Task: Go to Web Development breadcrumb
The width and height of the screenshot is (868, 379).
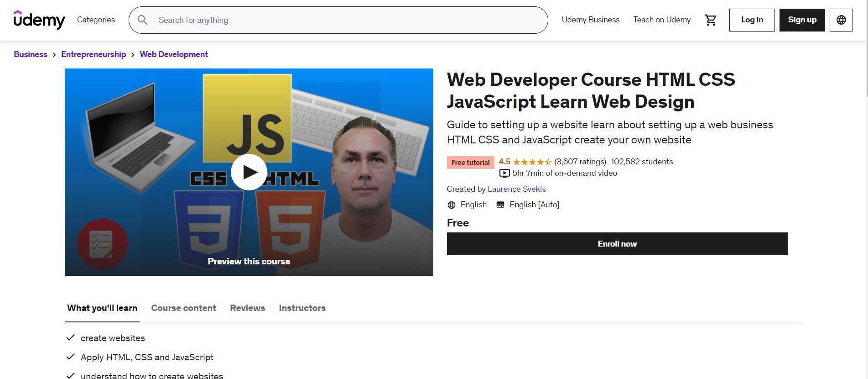Action: point(174,54)
